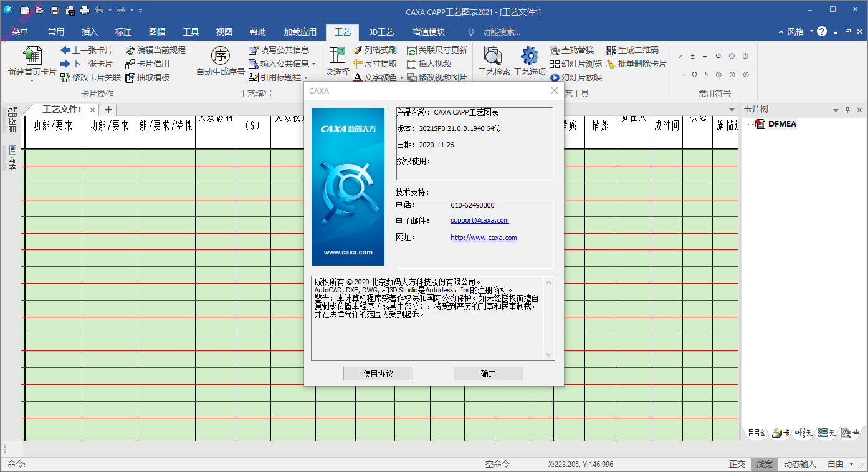The width and height of the screenshot is (868, 472).
Task: Activate 列格式刷 brush tool
Action: pyautogui.click(x=375, y=50)
